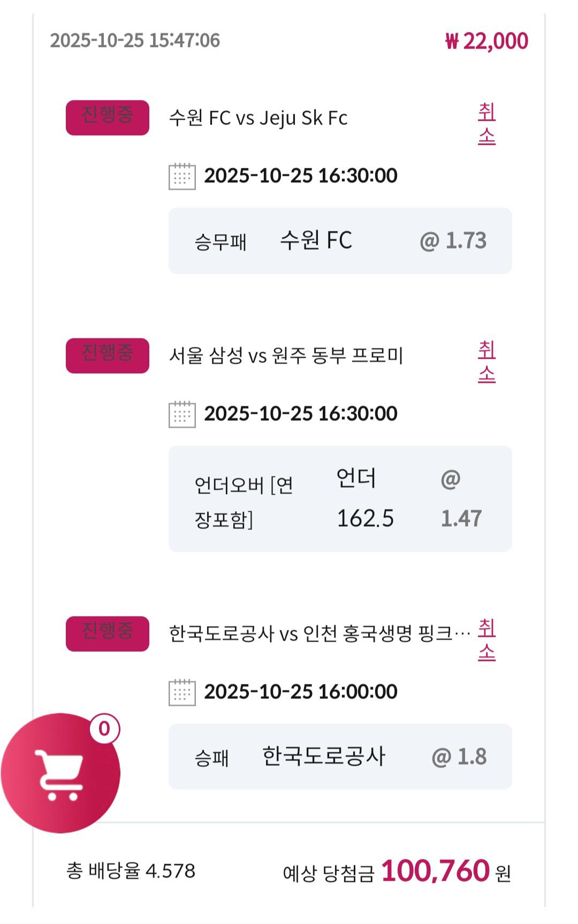Click 진행중 badge on Suwon FC match
Image resolution: width=578 pixels, height=924 pixels.
tap(107, 118)
